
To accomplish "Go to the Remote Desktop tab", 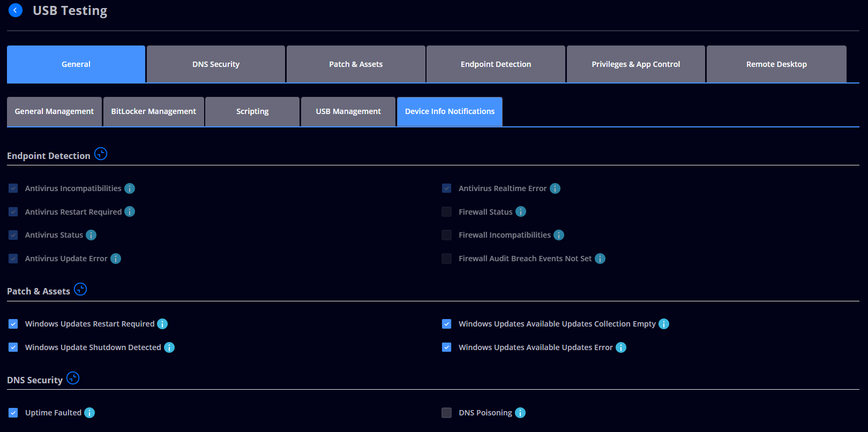I will 776,64.
